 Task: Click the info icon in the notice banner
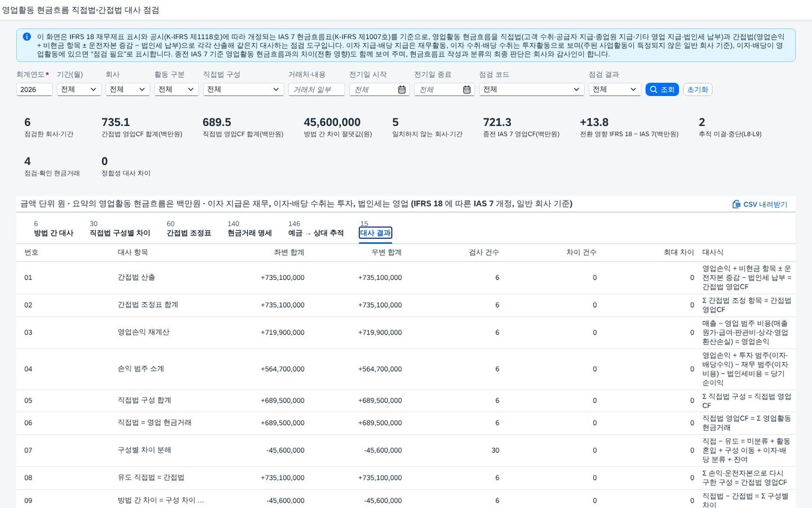click(27, 37)
